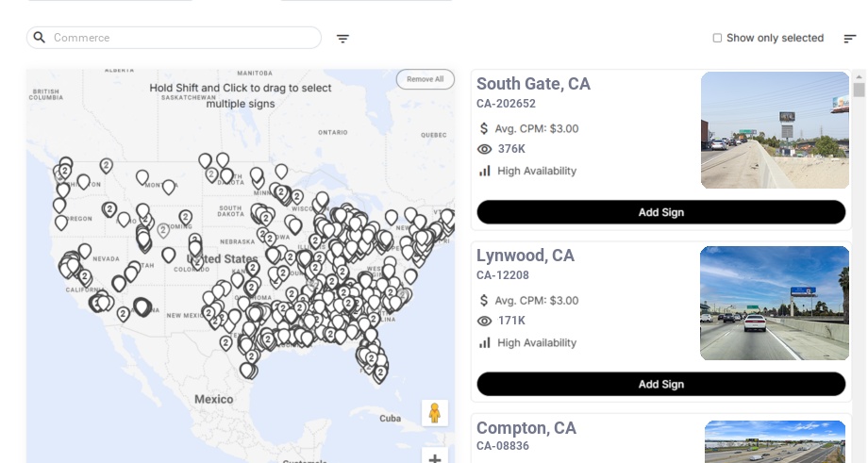Click the sign list scrollbar thumb
This screenshot has width=868, height=463.
(x=859, y=90)
